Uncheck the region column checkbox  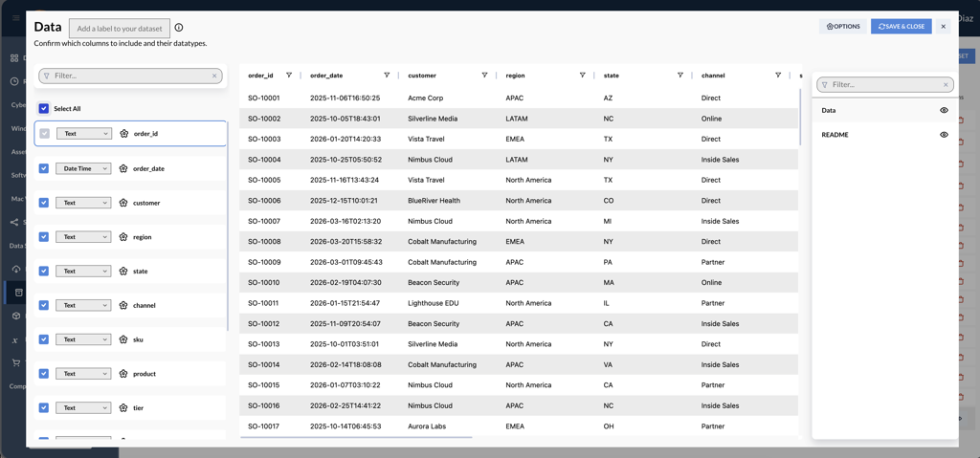coord(44,237)
